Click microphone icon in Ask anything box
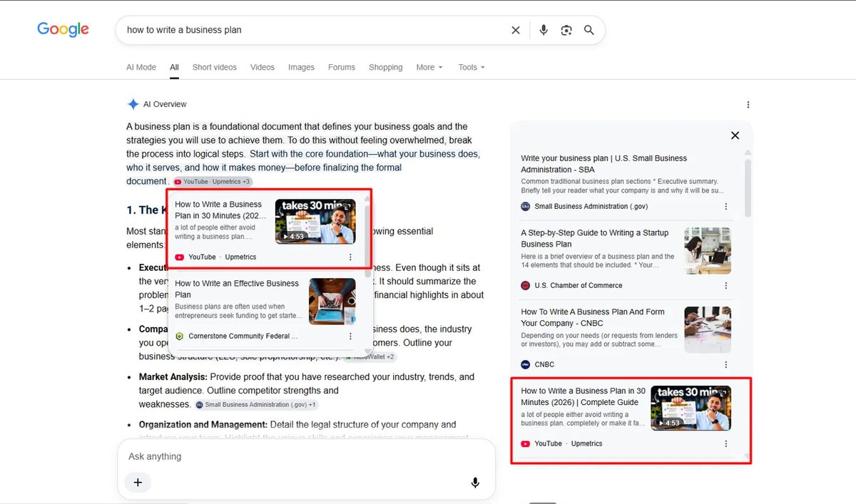Screen dimensions: 856x504 [475, 483]
